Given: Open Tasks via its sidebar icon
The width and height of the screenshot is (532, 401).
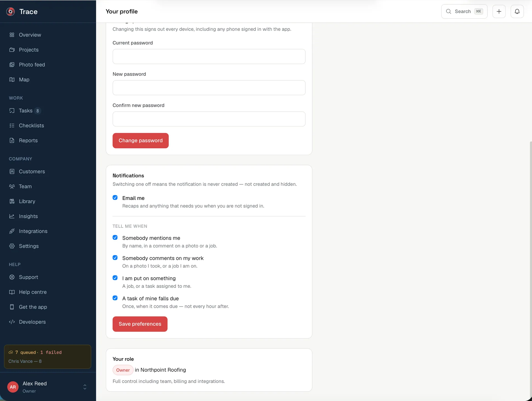Looking at the screenshot, I should (x=12, y=111).
